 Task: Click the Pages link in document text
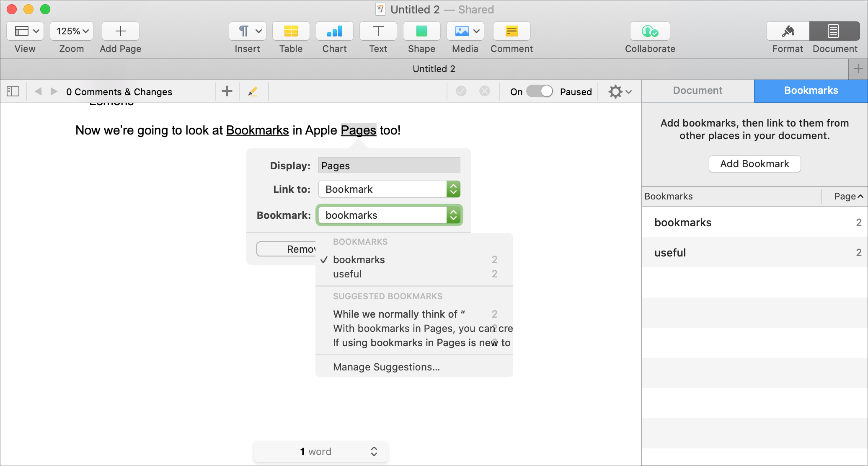click(359, 130)
